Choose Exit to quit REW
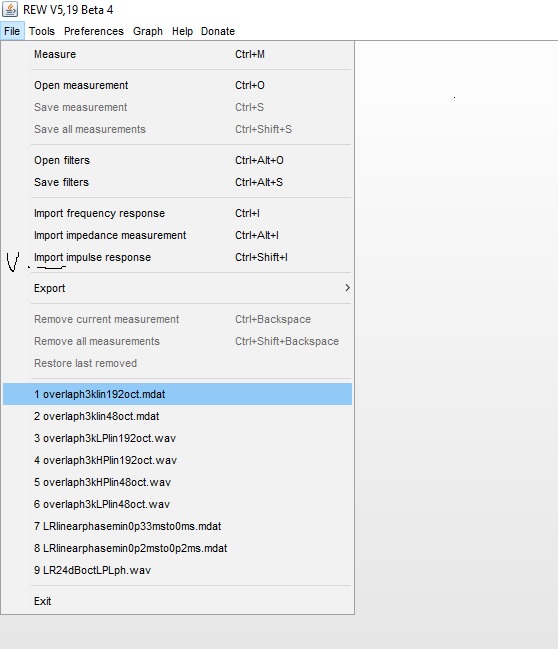This screenshot has height=649, width=558. (177, 601)
